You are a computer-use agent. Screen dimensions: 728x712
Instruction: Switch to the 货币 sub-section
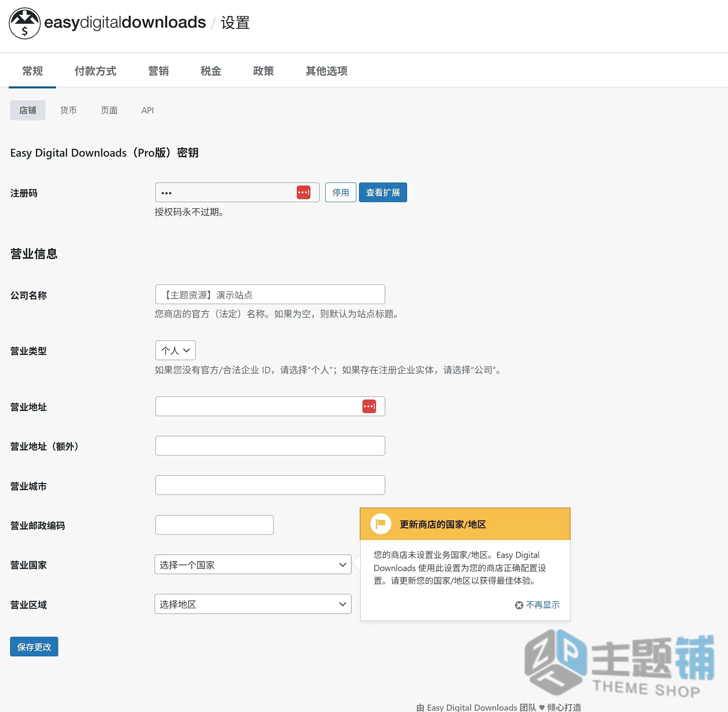(68, 110)
